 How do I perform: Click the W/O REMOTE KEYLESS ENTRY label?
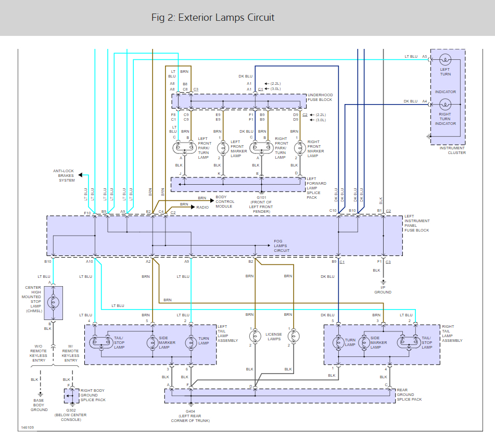(38, 353)
